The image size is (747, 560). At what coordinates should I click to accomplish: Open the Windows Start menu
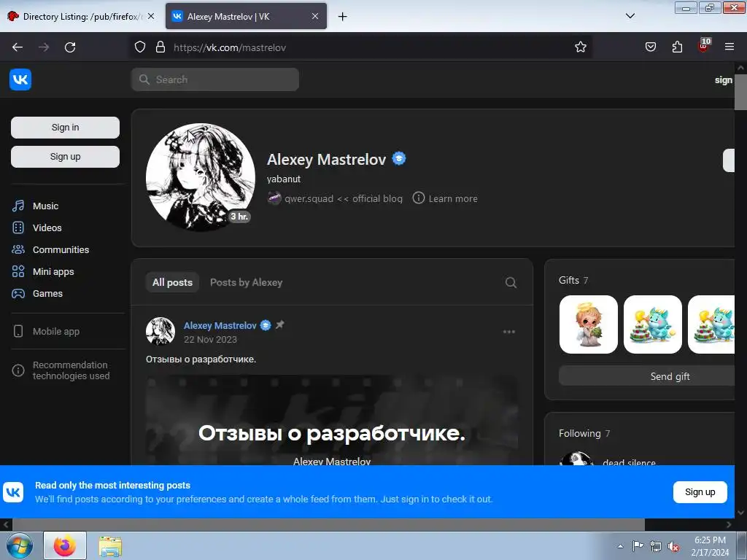point(20,546)
